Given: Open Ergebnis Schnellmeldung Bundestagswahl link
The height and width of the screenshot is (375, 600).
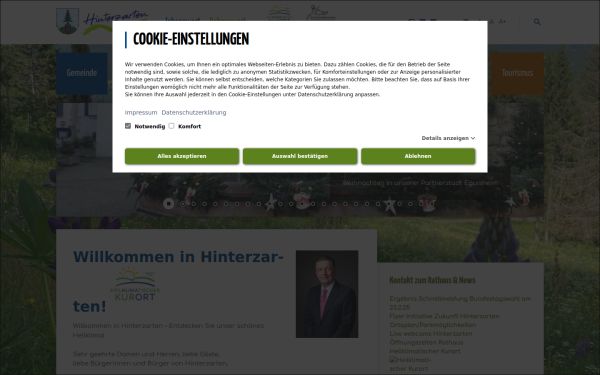Looking at the screenshot, I should [x=460, y=303].
